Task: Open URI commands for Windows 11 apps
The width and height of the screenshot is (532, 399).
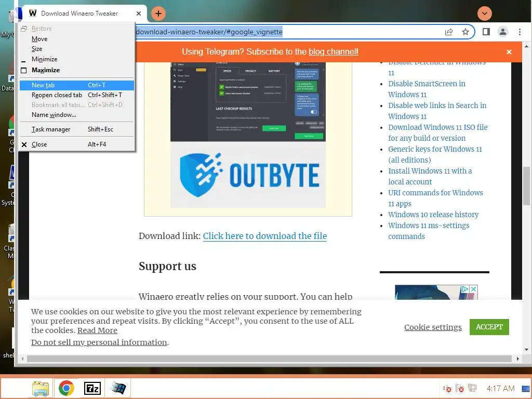Action: pyautogui.click(x=435, y=198)
